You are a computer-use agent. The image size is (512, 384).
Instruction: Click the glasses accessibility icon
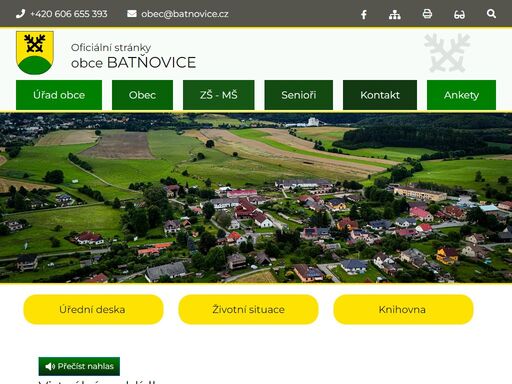459,15
